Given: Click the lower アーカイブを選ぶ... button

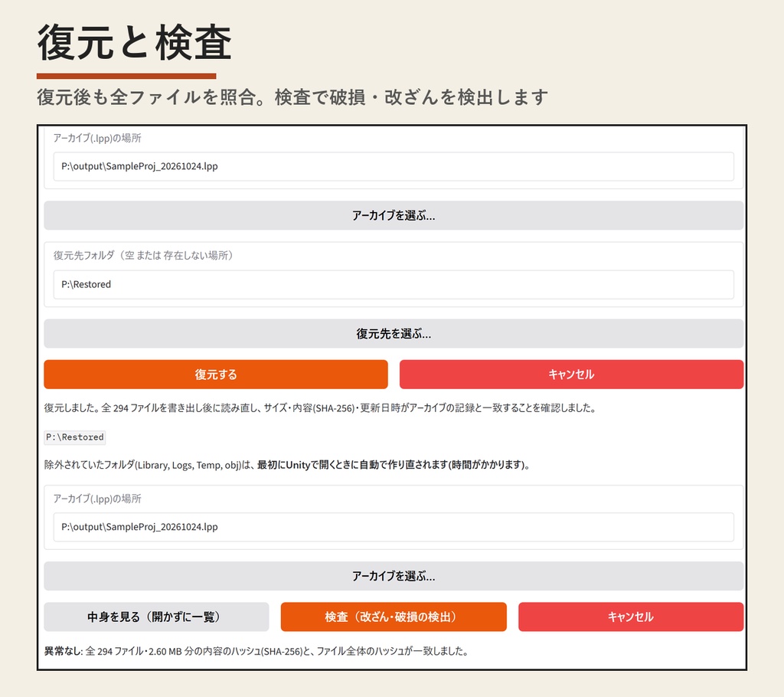Looking at the screenshot, I should pyautogui.click(x=394, y=576).
